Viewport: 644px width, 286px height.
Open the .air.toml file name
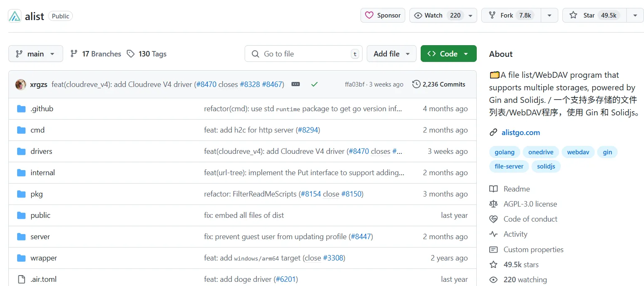43,279
